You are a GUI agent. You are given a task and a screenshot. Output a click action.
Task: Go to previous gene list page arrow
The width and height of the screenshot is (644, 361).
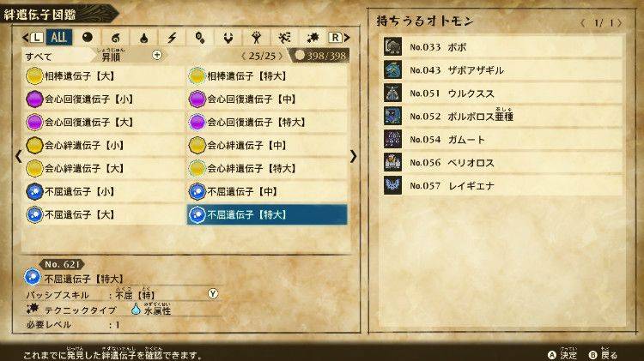point(18,156)
